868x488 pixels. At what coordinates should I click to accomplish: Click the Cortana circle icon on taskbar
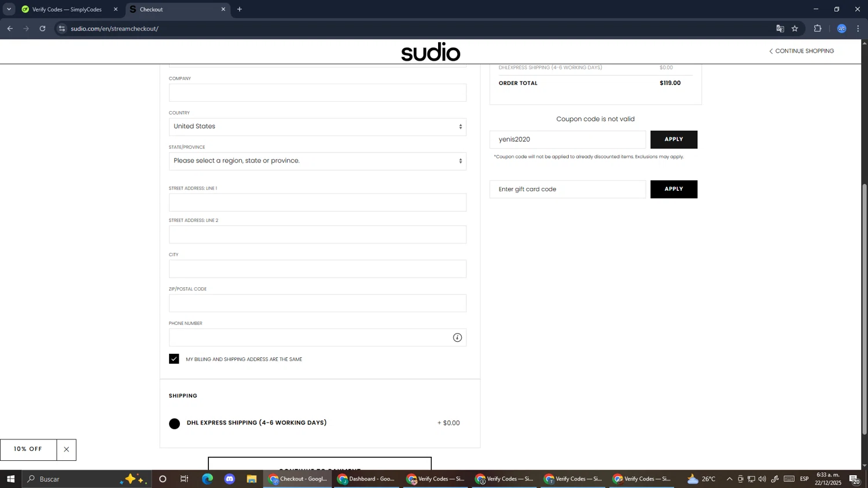[163, 479]
